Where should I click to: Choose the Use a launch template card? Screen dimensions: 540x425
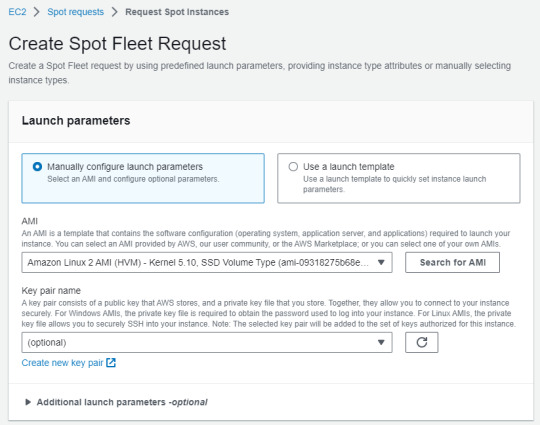point(399,178)
